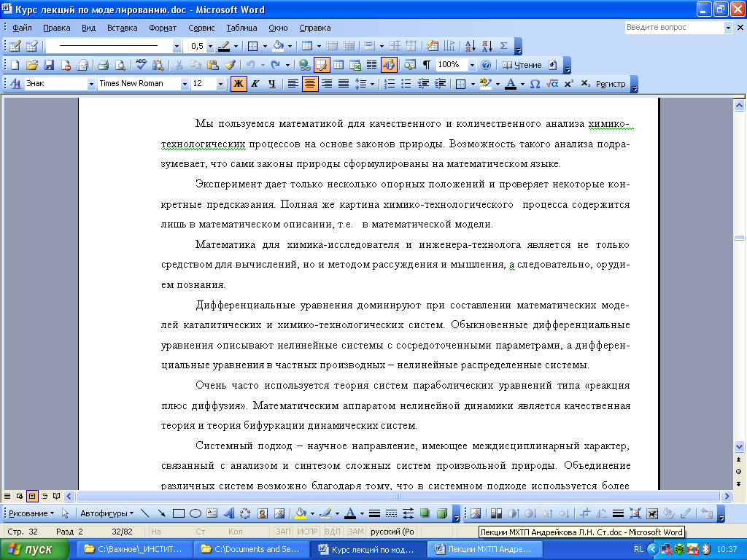The image size is (747, 560).
Task: Open Word Help question mark icon
Action: tap(485, 65)
